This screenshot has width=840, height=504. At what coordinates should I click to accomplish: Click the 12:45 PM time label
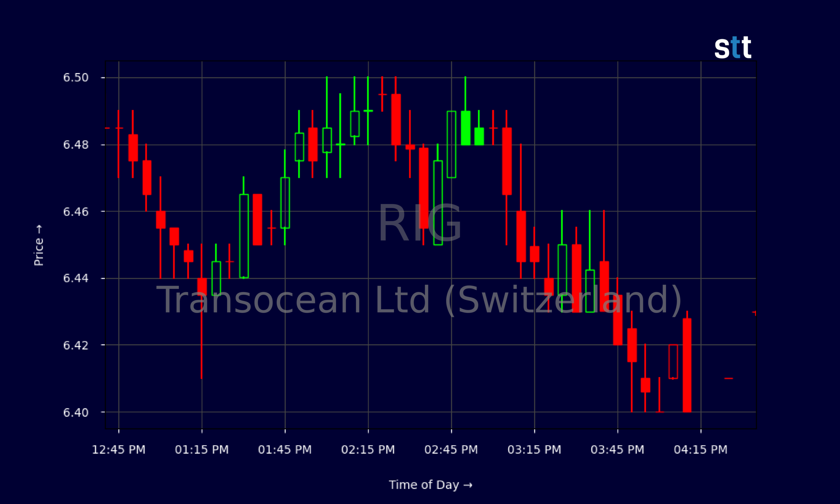point(118,450)
